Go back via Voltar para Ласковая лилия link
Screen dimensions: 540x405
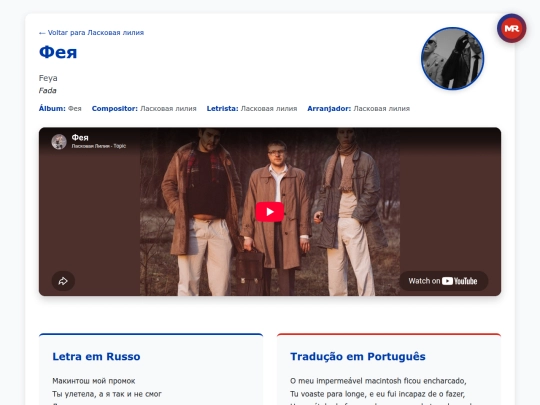(91, 33)
